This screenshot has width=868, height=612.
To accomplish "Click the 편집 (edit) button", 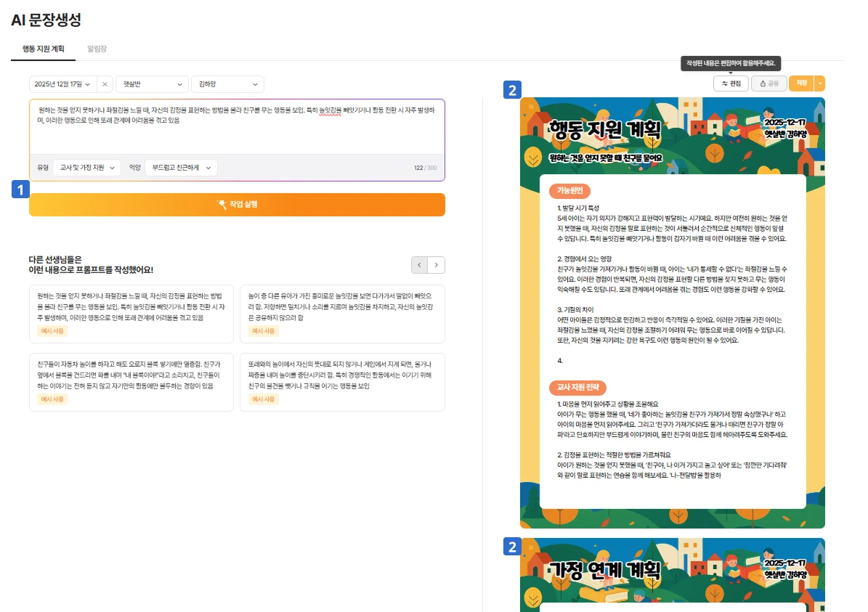I will point(731,84).
